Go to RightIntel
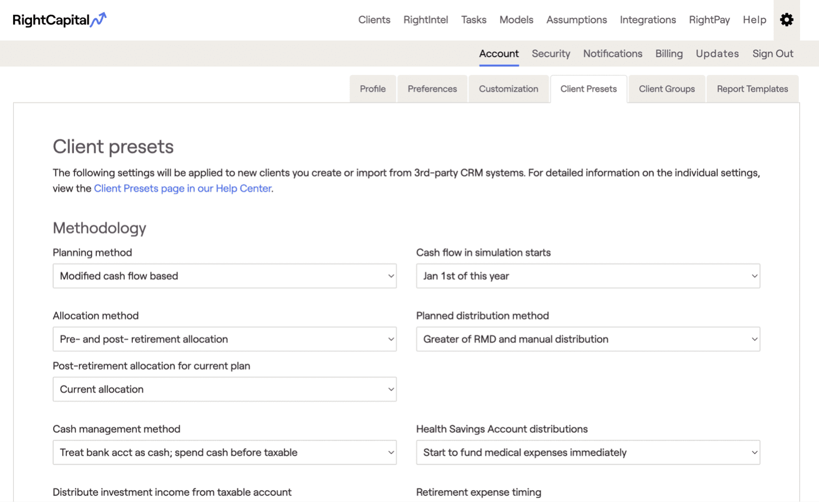The image size is (819, 504). click(426, 20)
